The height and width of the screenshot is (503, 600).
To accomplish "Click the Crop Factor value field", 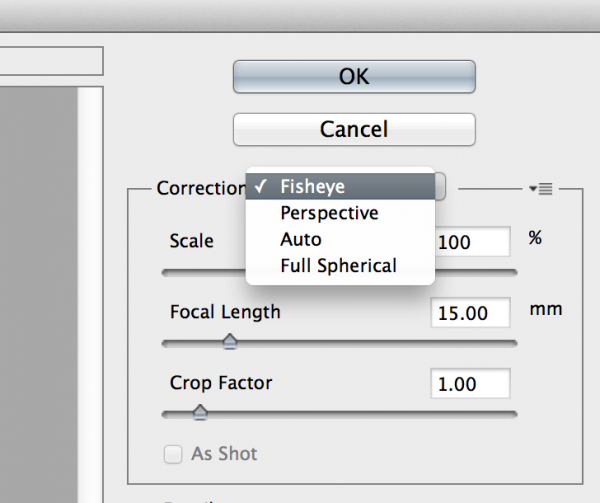I will [x=470, y=383].
